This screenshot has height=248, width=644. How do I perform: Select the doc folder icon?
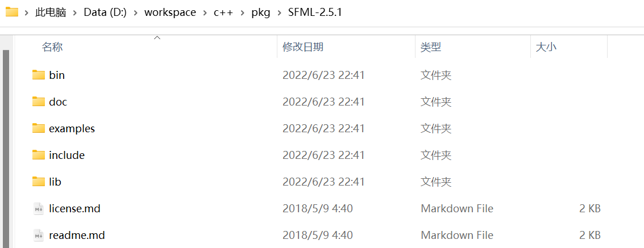(x=39, y=102)
